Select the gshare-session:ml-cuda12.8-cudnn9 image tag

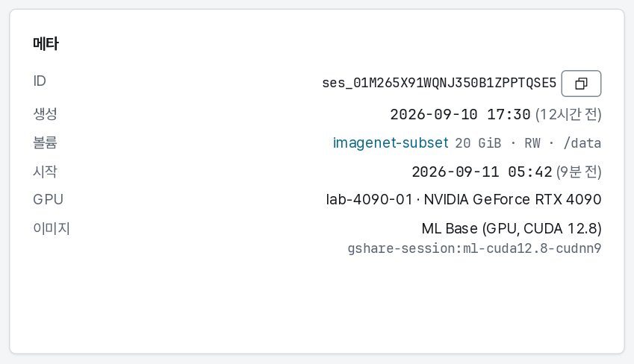474,248
